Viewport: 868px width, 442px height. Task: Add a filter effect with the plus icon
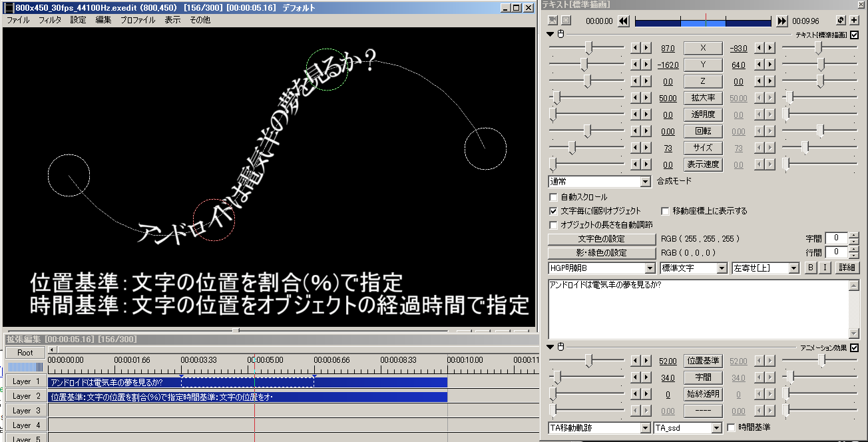point(854,21)
